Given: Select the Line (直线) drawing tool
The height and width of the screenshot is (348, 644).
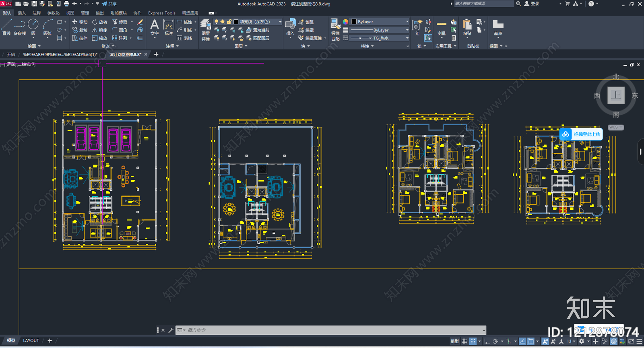Looking at the screenshot, I should pos(6,27).
